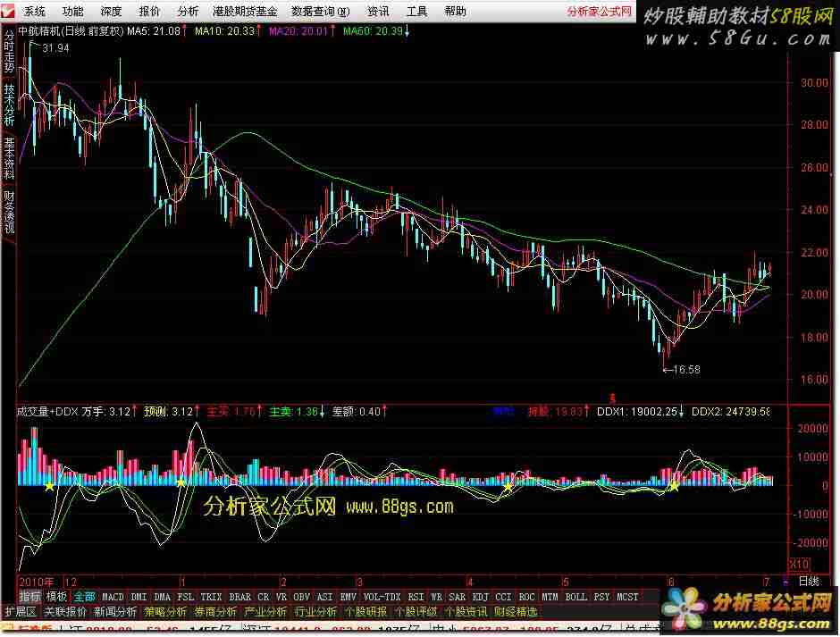Image resolution: width=840 pixels, height=637 pixels.
Task: Open the 功能 menu
Action: [x=73, y=11]
